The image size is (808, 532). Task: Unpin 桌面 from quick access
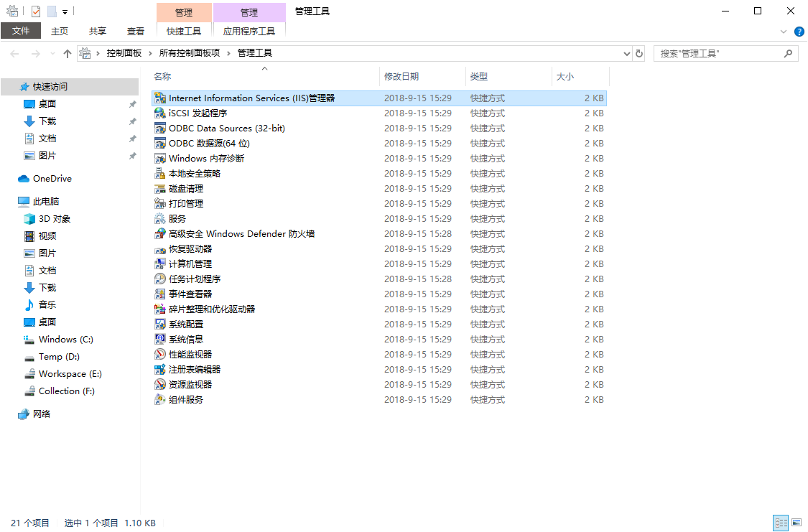tap(132, 104)
